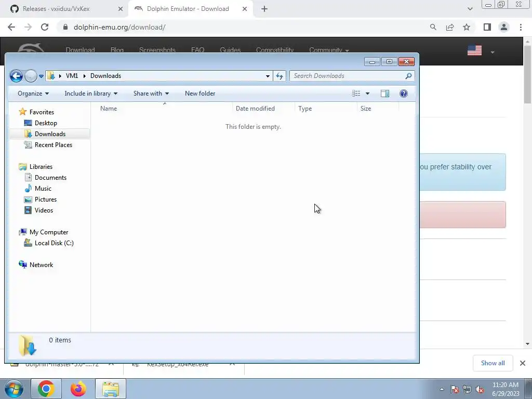Show hidden tray icons
Screen dimensions: 532x399
(x=442, y=389)
